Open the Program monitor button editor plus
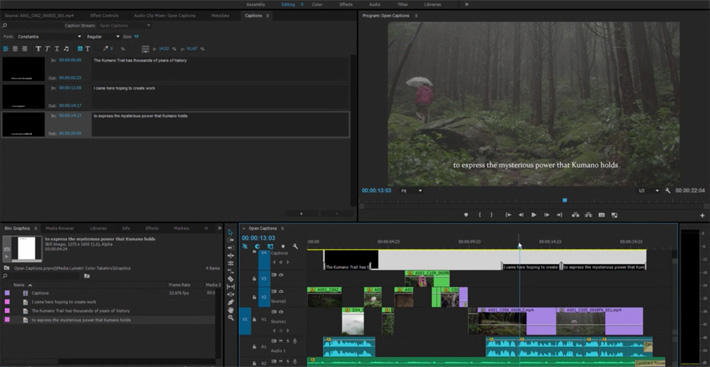Screen dimensions: 710x367 pos(702,215)
